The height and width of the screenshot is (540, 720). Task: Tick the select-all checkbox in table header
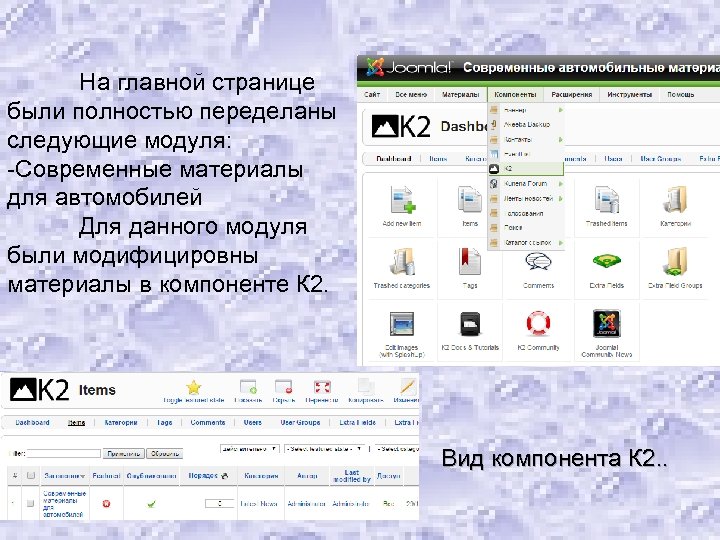31,476
